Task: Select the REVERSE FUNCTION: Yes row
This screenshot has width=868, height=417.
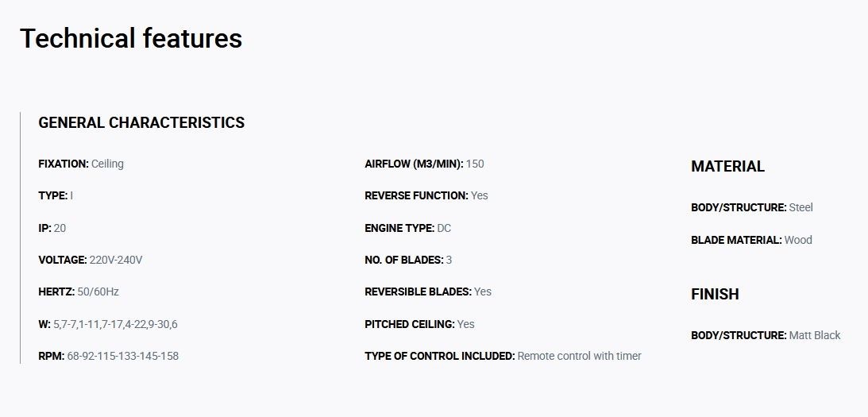Action: [x=426, y=195]
